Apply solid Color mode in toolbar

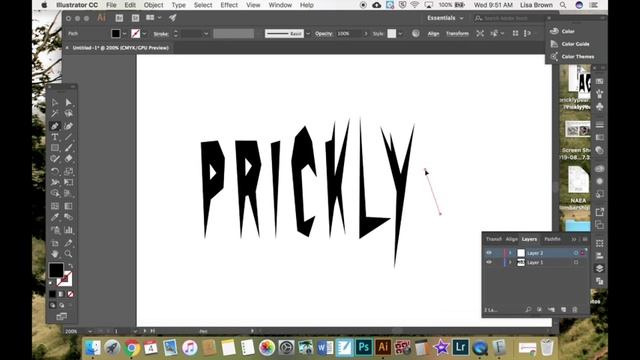tap(52, 294)
